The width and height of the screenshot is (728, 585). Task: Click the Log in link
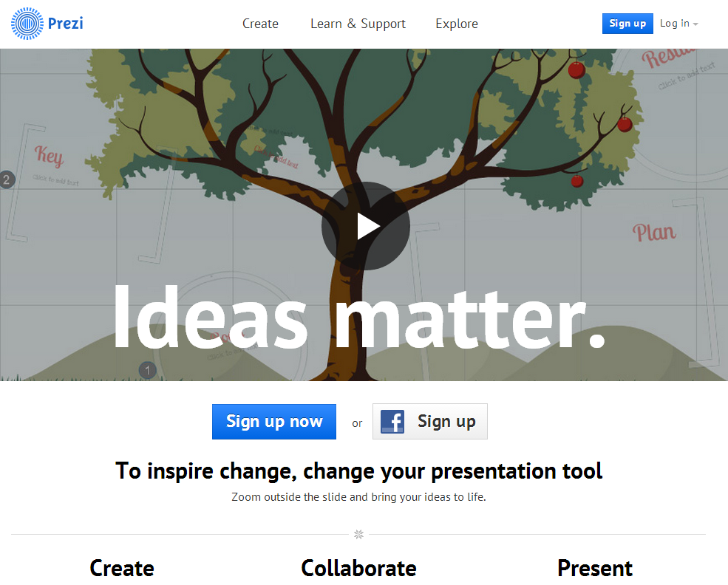[675, 23]
